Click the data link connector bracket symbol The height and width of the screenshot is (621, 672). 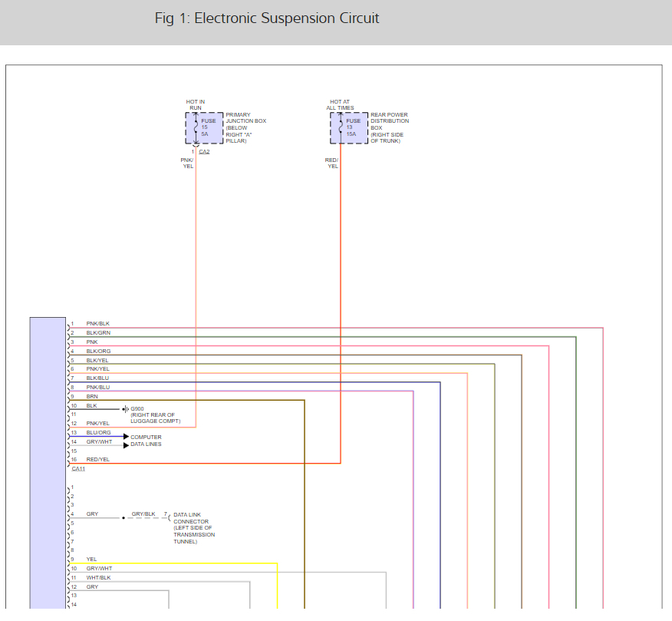169,518
